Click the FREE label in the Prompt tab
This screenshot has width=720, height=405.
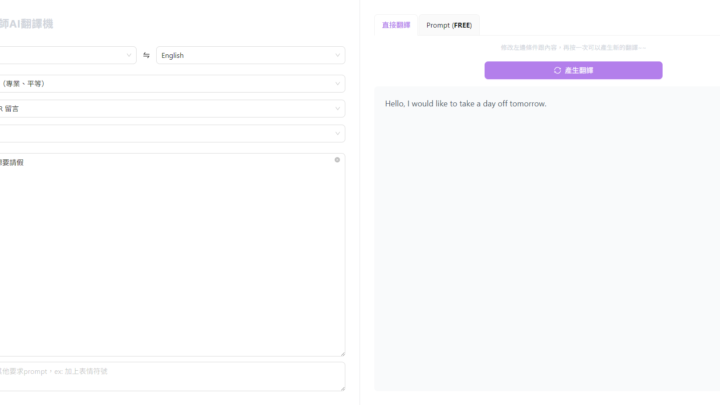tap(462, 25)
